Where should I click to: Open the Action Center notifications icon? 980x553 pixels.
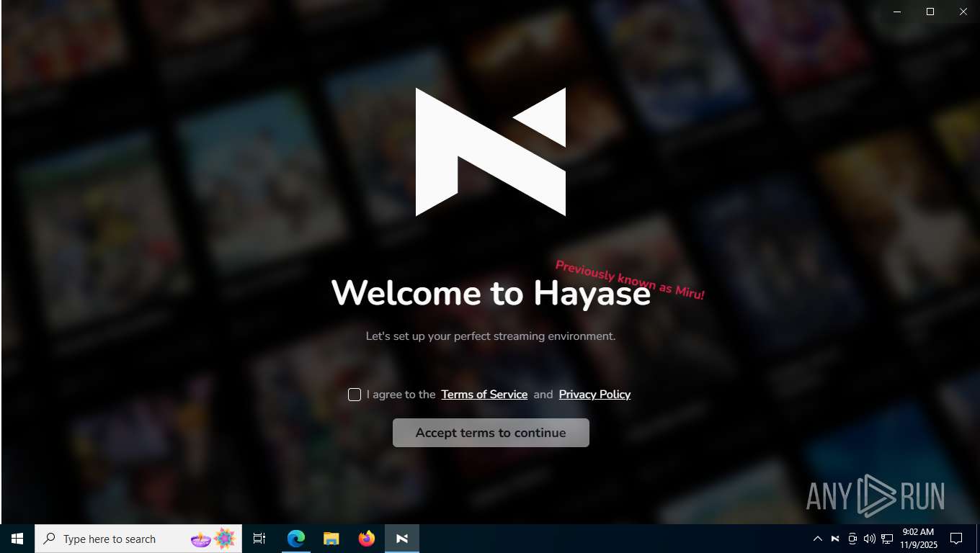tap(956, 539)
